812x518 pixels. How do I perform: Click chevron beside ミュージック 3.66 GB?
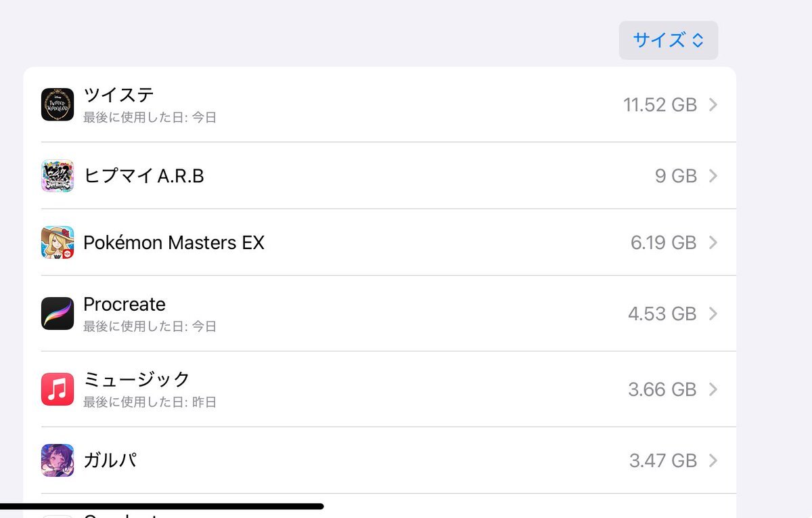tap(713, 389)
